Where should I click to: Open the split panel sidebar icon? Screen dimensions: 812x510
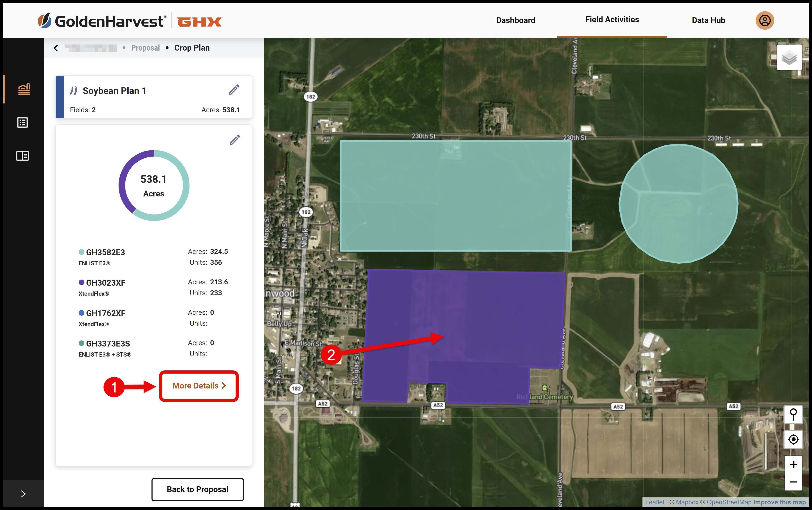(23, 156)
